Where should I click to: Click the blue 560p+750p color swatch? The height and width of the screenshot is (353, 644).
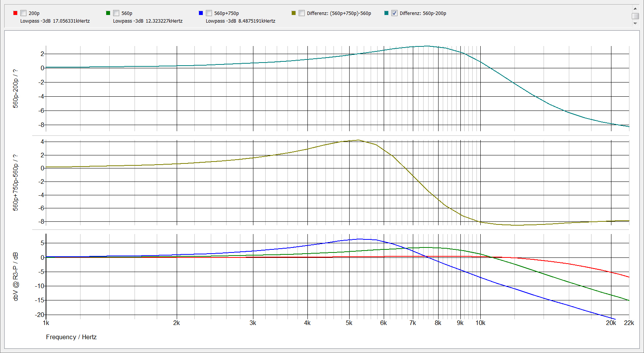201,13
